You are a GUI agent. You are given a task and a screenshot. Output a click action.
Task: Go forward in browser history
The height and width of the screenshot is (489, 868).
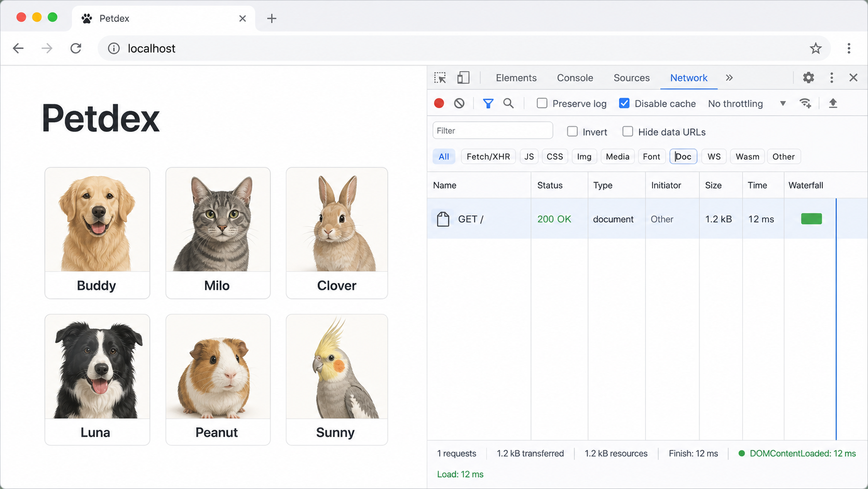pos(47,48)
